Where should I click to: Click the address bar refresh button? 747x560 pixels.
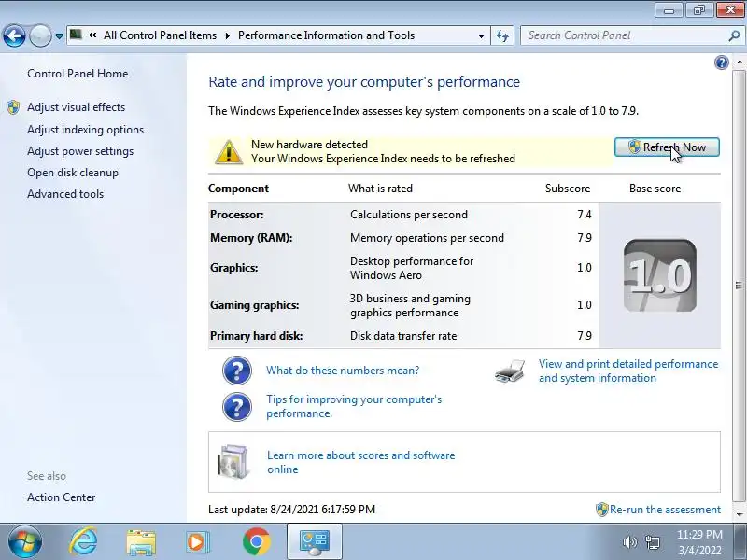coord(502,35)
